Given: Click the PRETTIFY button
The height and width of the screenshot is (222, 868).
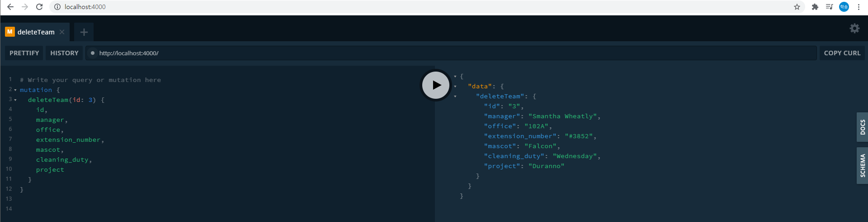Looking at the screenshot, I should [24, 53].
